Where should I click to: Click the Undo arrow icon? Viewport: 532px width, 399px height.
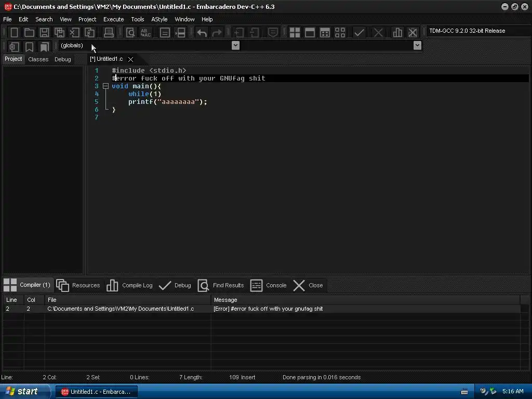(x=202, y=33)
